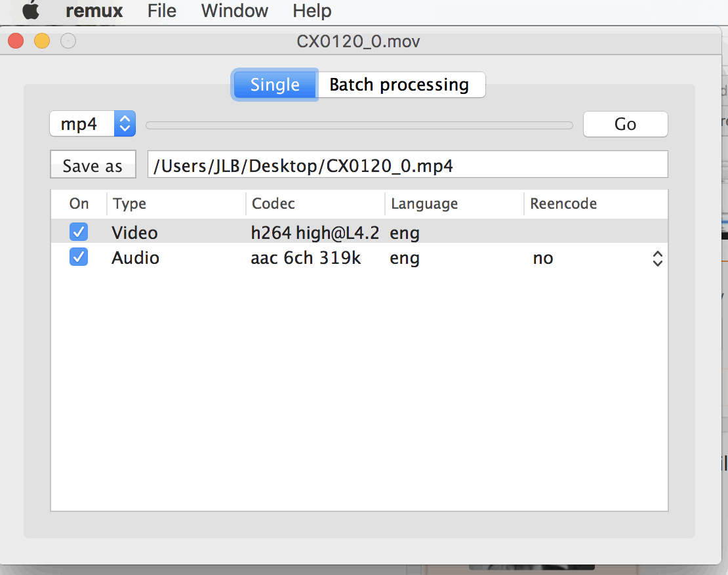
Task: Open the remux application menu
Action: [94, 11]
